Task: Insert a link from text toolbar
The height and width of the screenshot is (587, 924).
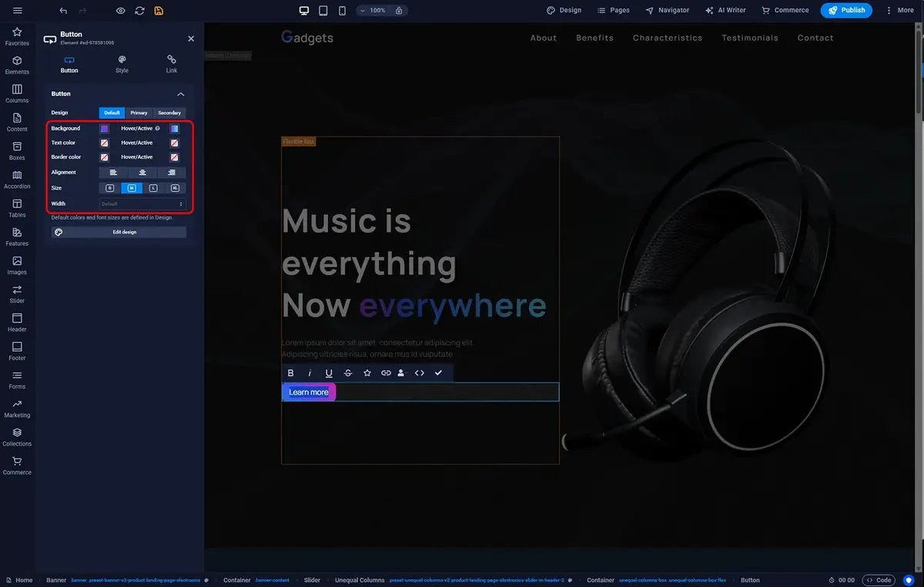Action: [386, 373]
